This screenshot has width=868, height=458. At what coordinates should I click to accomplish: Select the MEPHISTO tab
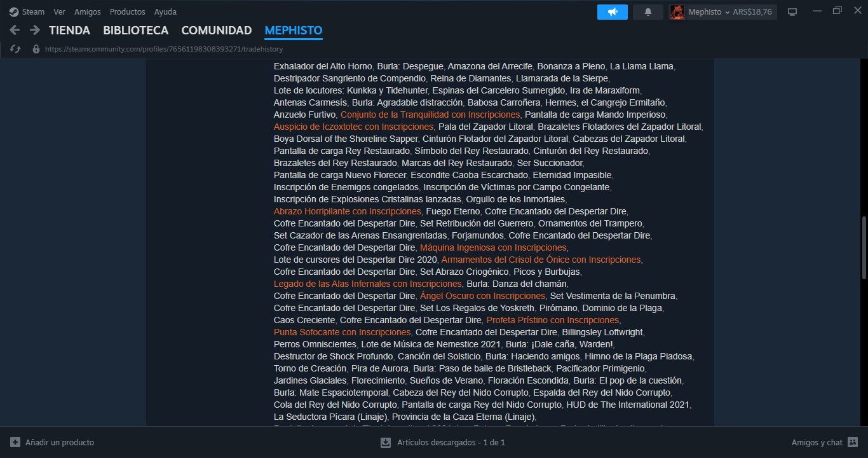click(293, 30)
